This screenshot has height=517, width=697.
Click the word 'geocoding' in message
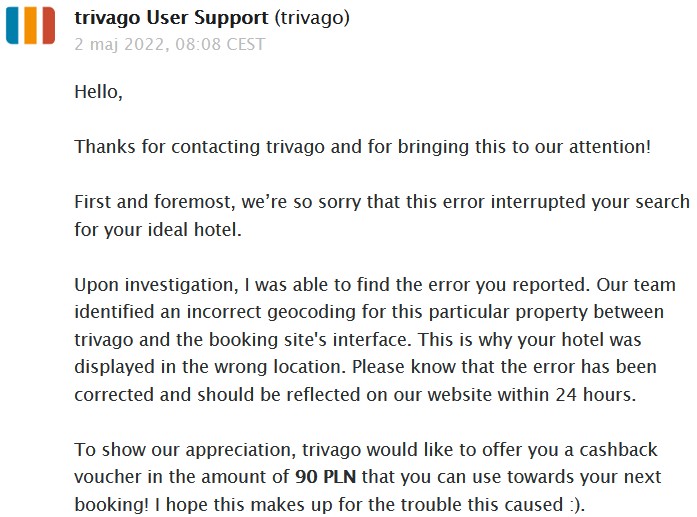(x=311, y=312)
